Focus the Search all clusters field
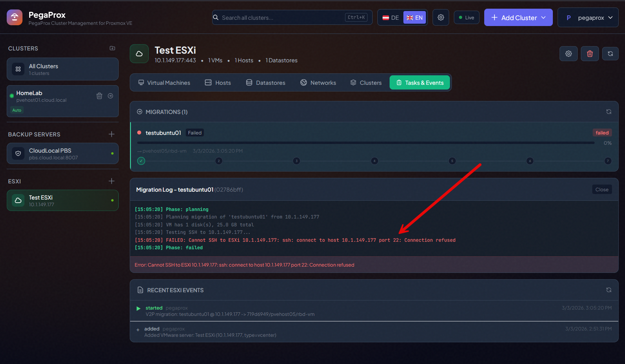This screenshot has height=364, width=625. (x=292, y=17)
